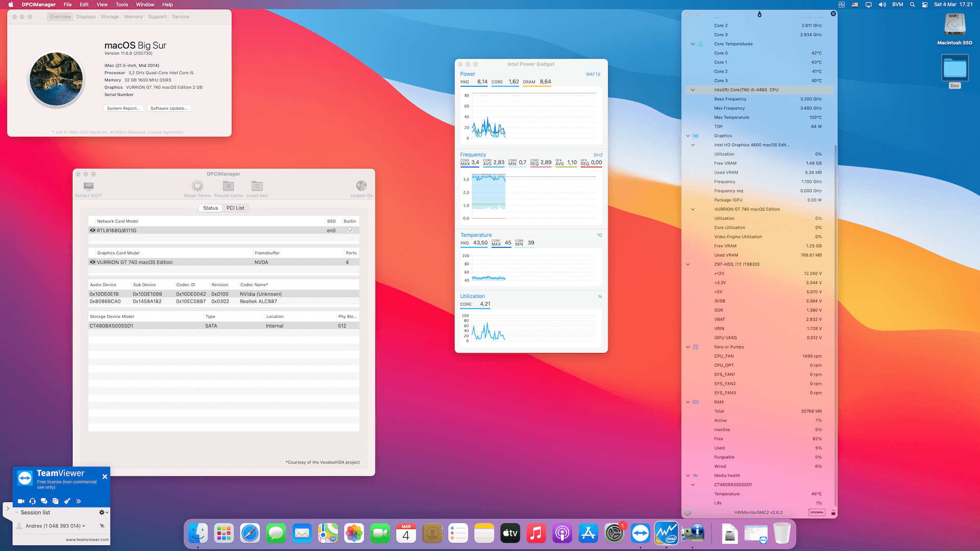Click the 2500MHz memory badge in HWMonitorSMC2
Viewport: 980px width, 551px height.
[x=817, y=513]
